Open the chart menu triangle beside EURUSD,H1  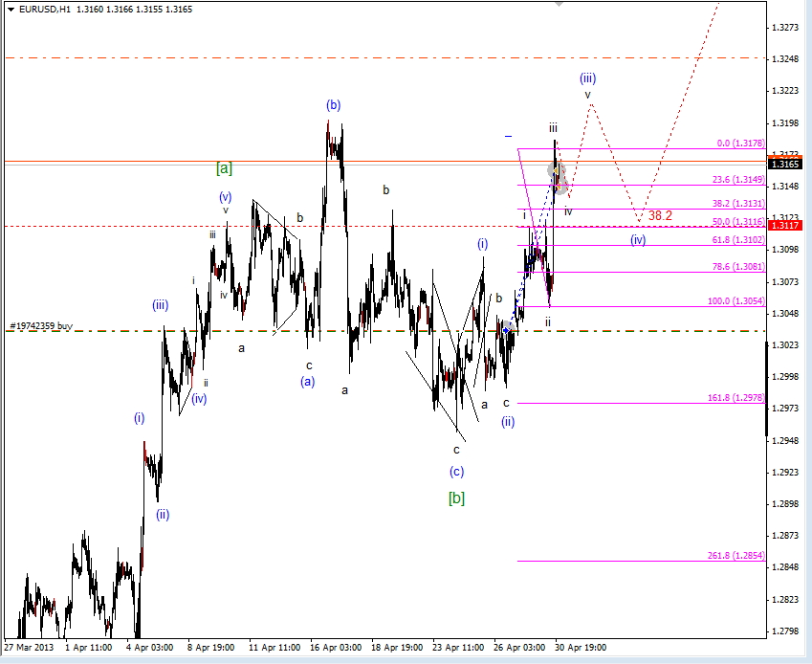[x=11, y=10]
